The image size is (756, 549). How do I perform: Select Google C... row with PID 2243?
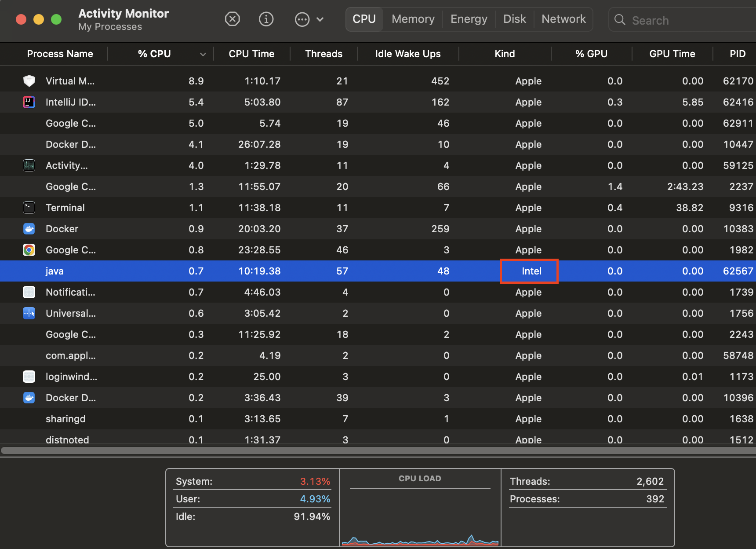point(378,334)
